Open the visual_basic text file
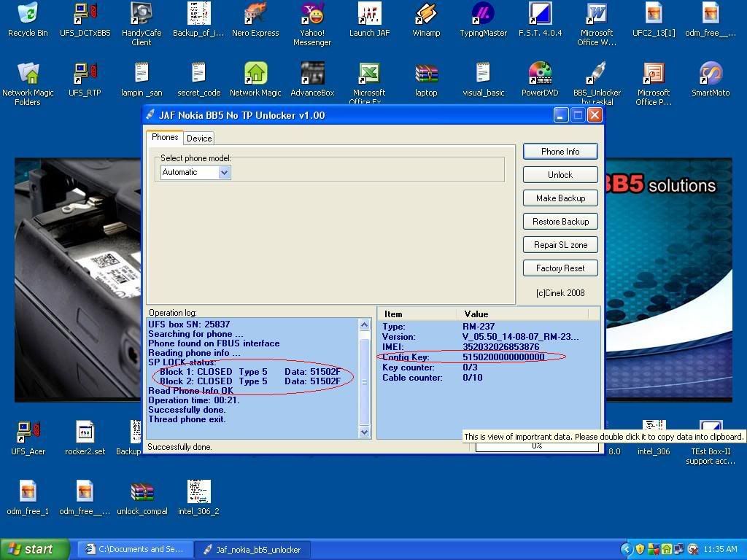This screenshot has width=747, height=560. click(x=483, y=80)
